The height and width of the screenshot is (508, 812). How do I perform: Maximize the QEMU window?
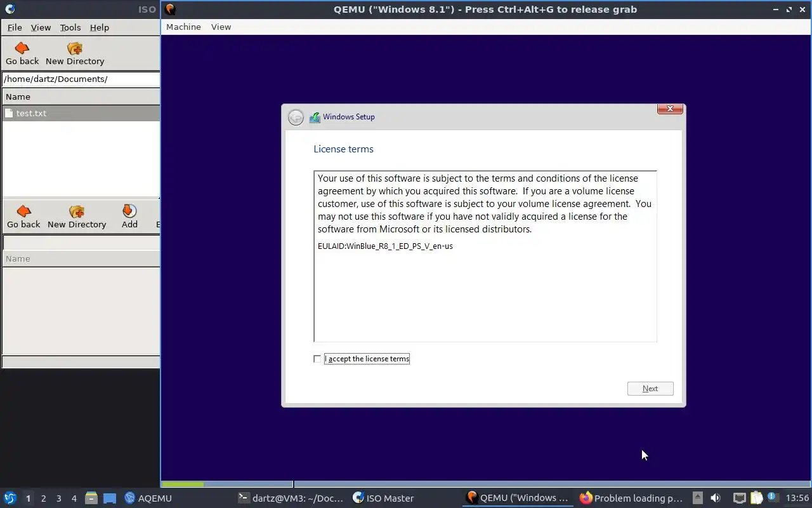[789, 9]
